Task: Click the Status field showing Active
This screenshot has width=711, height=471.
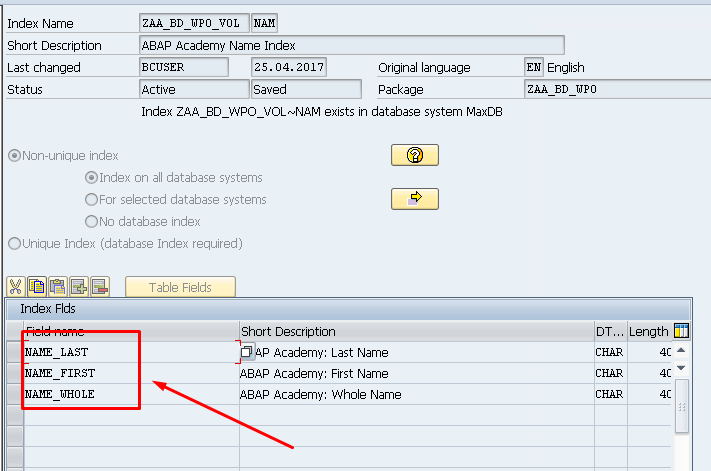Action: click(x=194, y=89)
